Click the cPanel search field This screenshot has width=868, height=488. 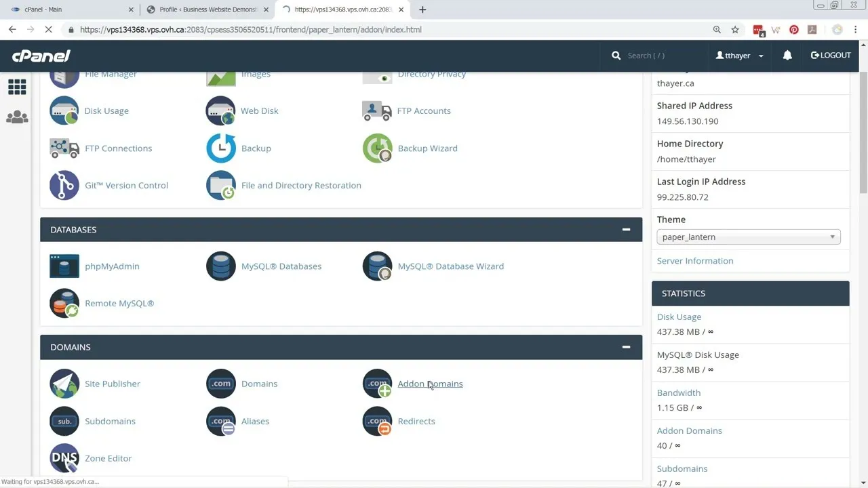655,56
